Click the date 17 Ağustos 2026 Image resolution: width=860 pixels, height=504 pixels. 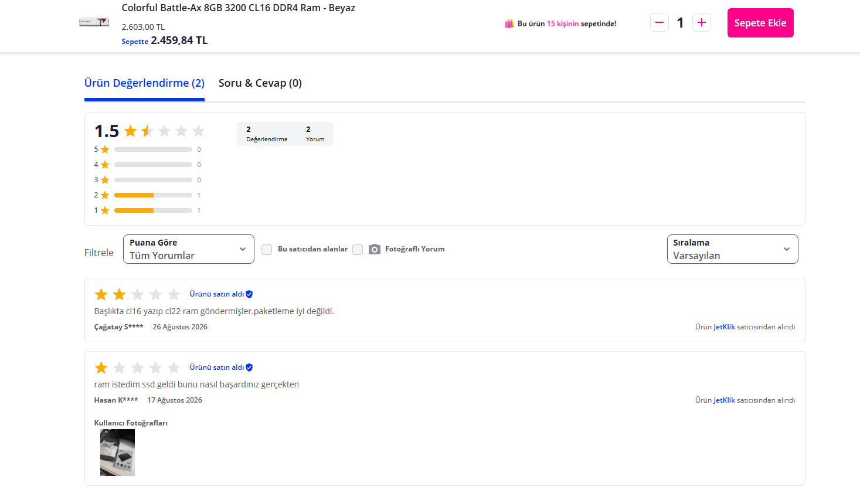coord(175,400)
